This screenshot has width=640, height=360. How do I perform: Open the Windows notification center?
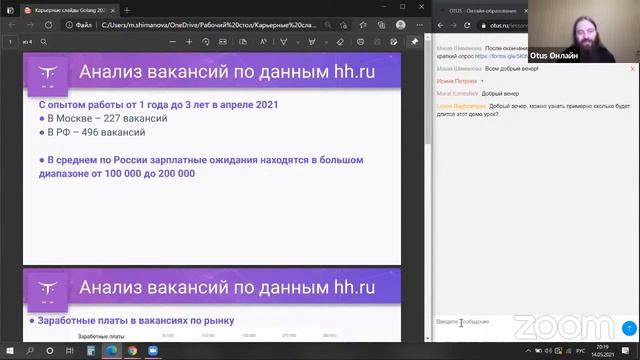(625, 351)
